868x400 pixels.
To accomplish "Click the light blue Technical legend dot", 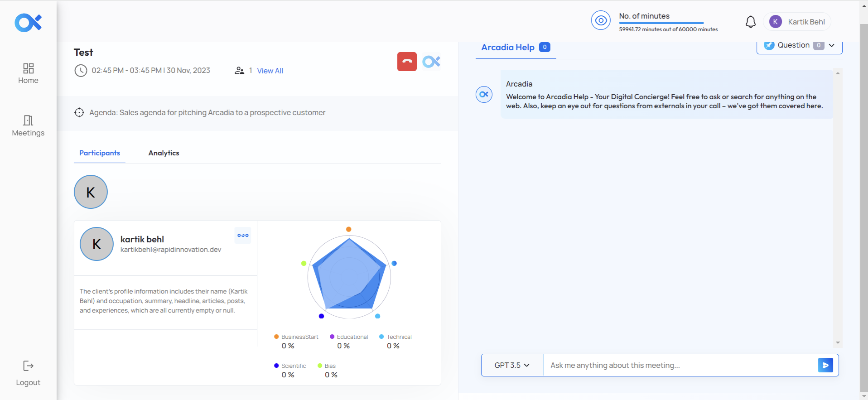I will tap(381, 337).
